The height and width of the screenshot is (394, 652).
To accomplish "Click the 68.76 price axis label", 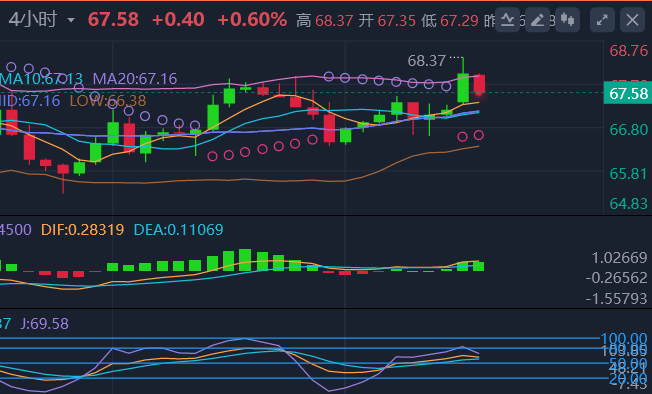I will point(628,51).
